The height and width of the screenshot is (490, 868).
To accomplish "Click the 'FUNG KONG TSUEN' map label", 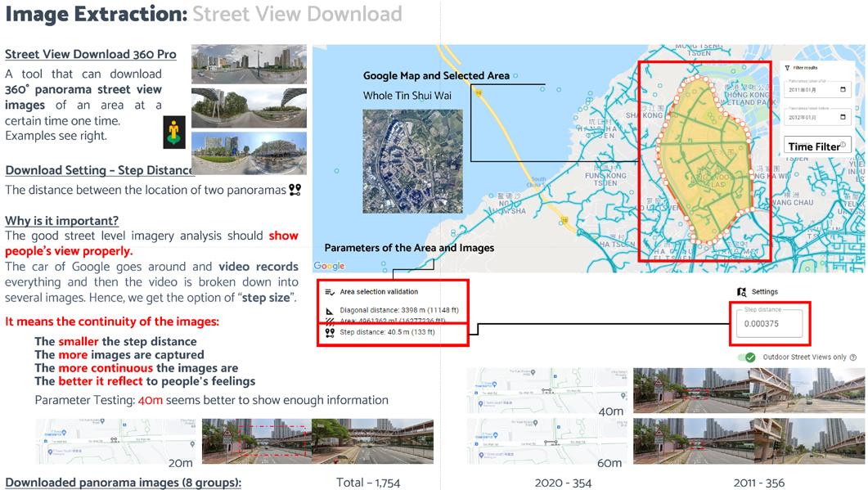I will (x=605, y=179).
